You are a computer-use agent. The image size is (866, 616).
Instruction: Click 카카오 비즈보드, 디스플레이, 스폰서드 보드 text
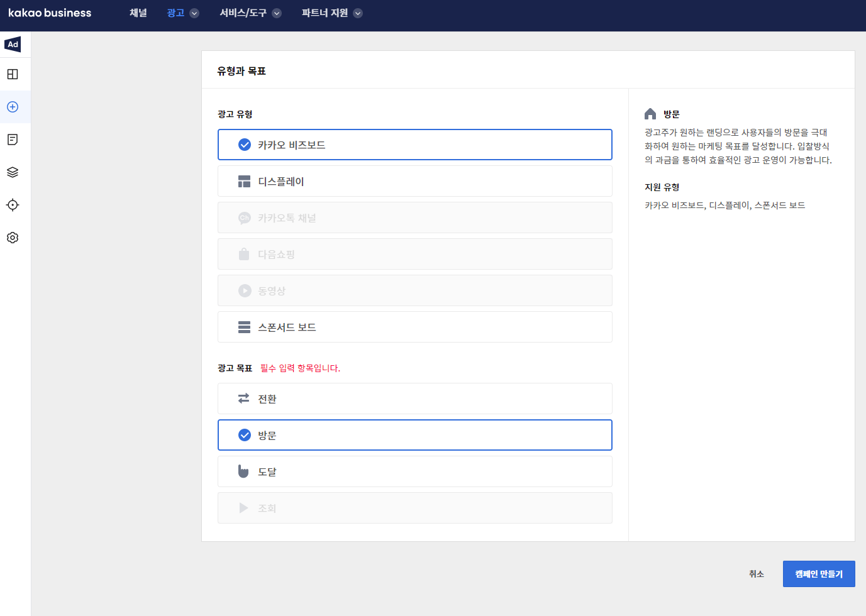725,205
